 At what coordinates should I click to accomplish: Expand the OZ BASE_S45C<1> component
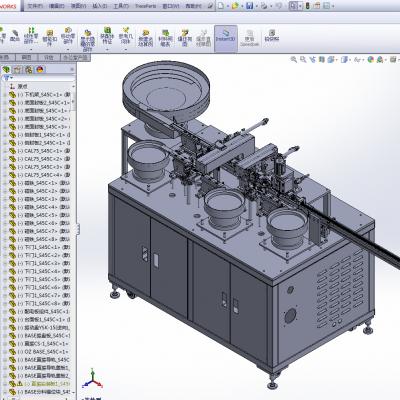point(5,352)
